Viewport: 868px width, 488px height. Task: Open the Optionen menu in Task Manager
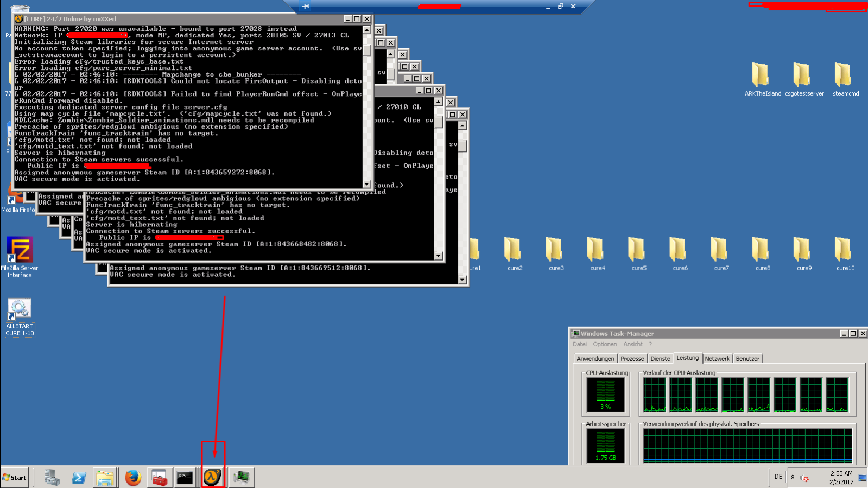605,344
